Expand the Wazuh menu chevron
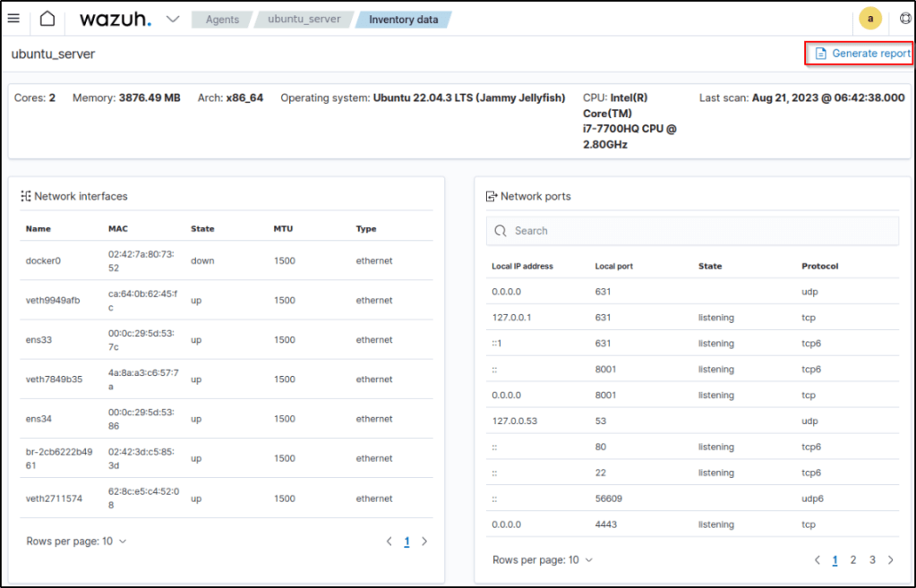 173,19
